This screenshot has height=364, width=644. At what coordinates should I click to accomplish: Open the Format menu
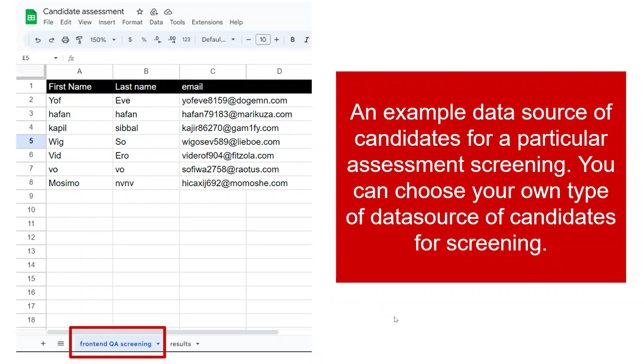tap(132, 22)
